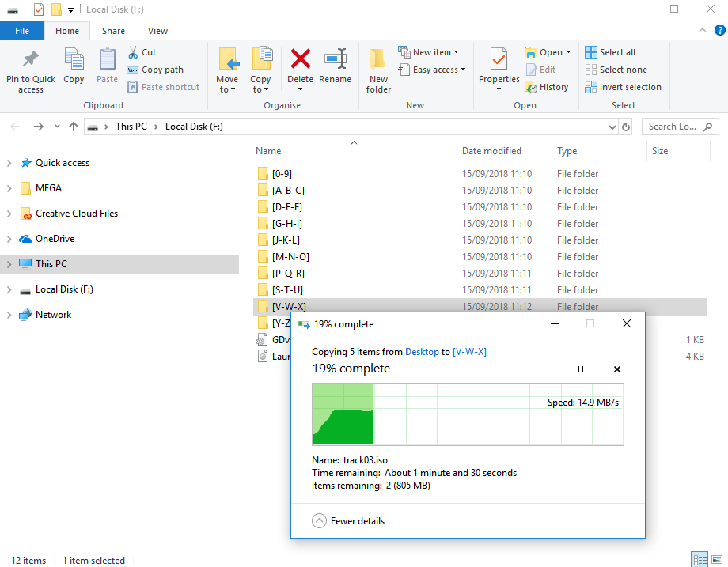Switch to details view in status bar
728x567 pixels.
(x=699, y=560)
